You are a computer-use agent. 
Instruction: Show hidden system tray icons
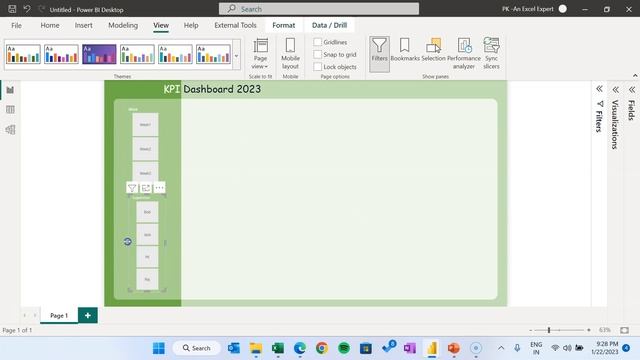[501, 348]
